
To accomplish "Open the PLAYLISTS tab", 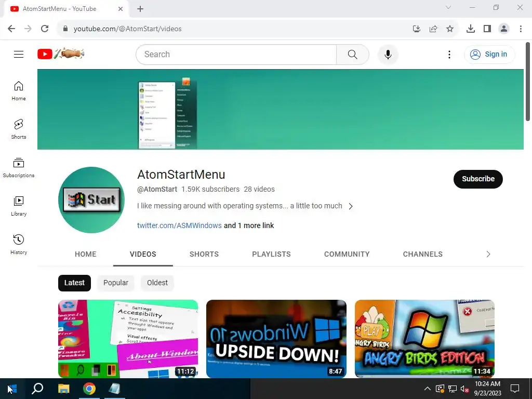I will point(271,254).
